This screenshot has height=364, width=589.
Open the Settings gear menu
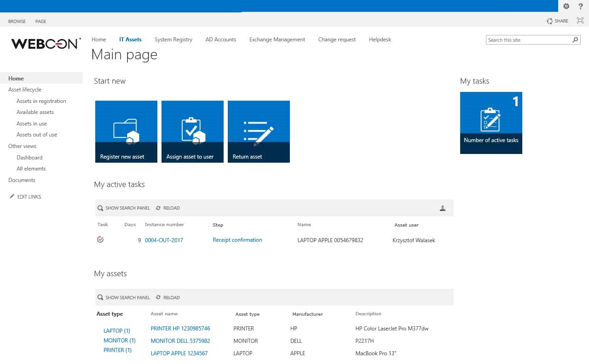[566, 6]
